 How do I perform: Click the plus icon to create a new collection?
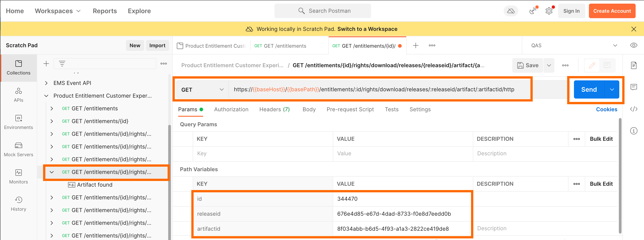46,64
